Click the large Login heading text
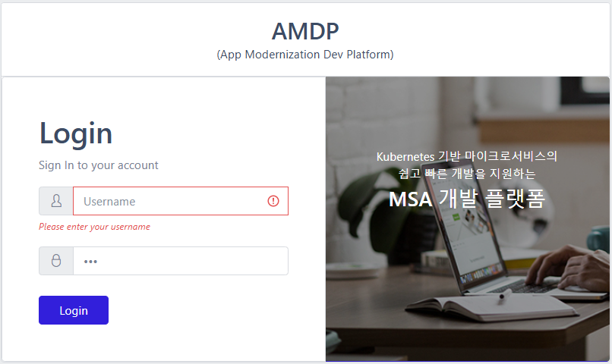This screenshot has width=612, height=364. (76, 133)
